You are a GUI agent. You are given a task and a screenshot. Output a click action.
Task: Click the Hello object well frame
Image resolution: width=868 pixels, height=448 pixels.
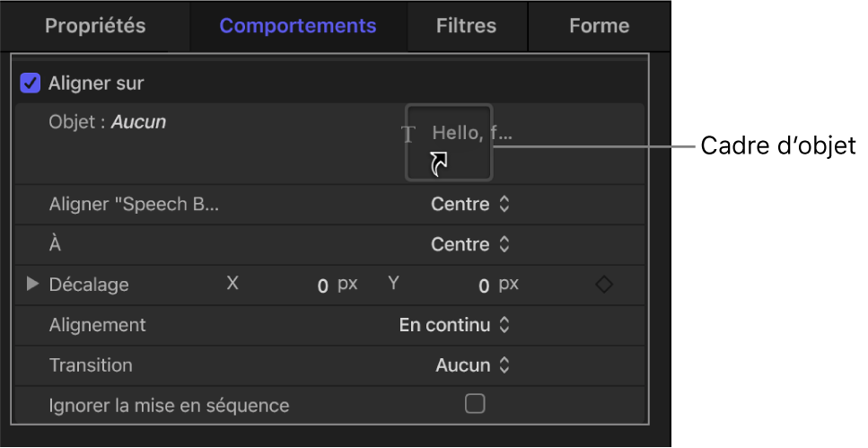tap(449, 142)
